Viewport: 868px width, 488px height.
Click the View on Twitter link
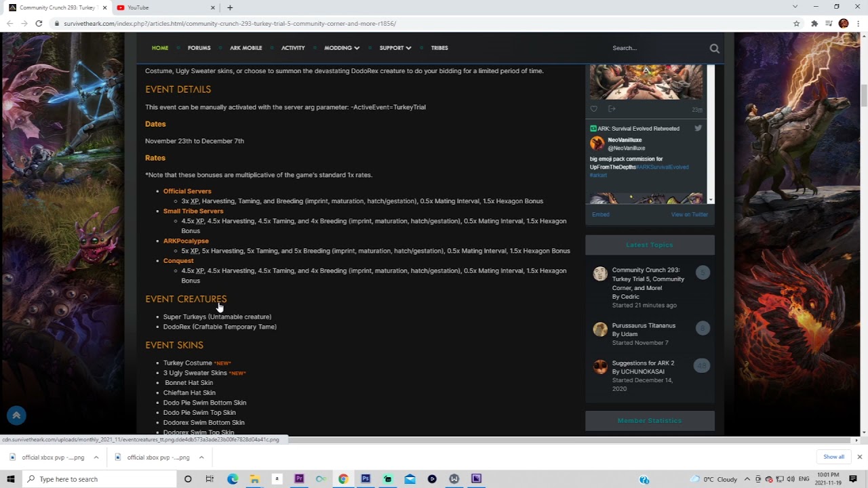pos(690,214)
